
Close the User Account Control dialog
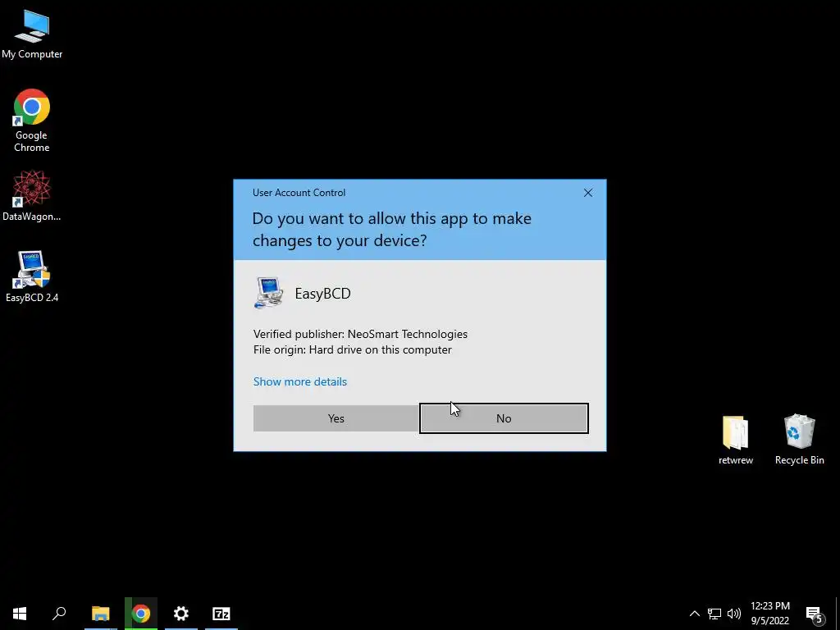coord(587,193)
